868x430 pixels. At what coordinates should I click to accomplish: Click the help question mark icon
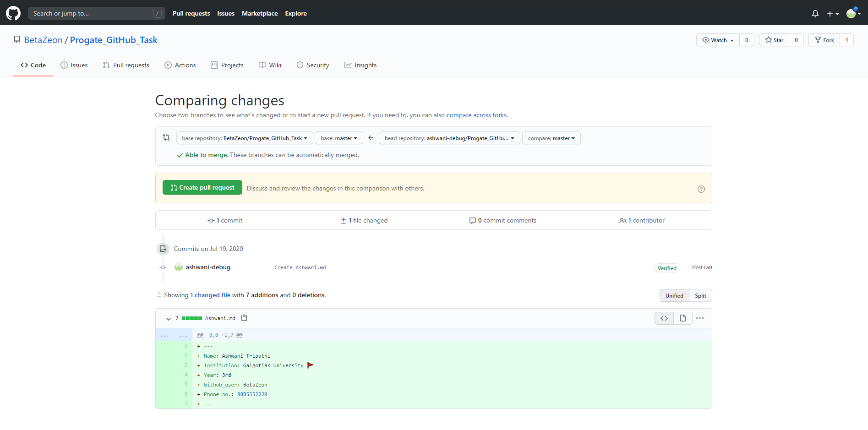tap(701, 189)
